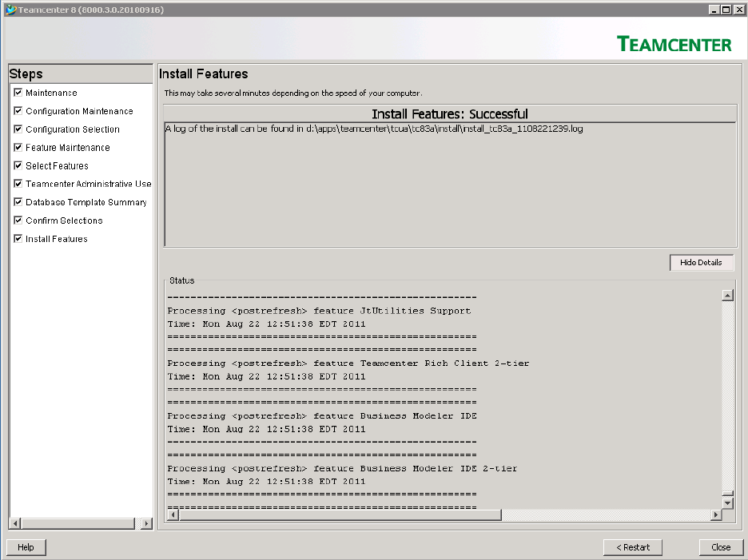Click the 'Feature Maintenance' step label
The width and height of the screenshot is (748, 560).
(68, 148)
